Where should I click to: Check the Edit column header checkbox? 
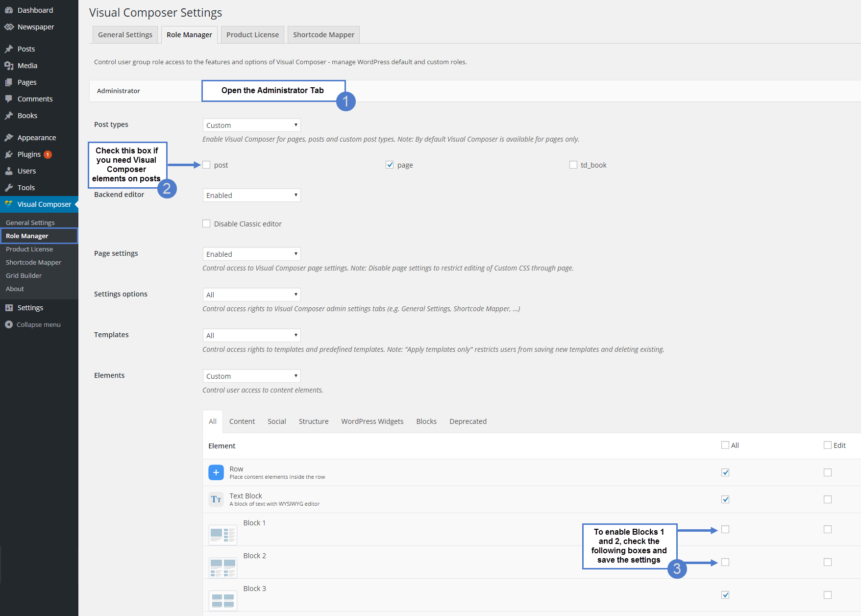[828, 445]
